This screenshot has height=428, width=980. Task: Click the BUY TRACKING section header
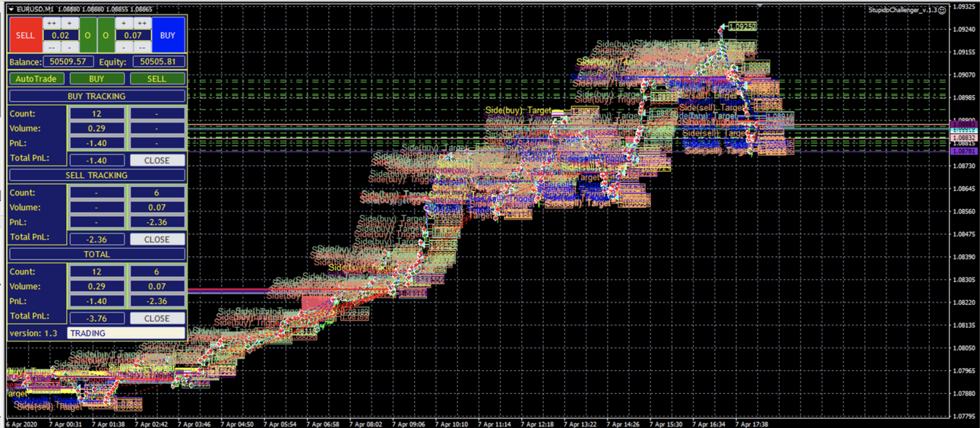pos(96,97)
